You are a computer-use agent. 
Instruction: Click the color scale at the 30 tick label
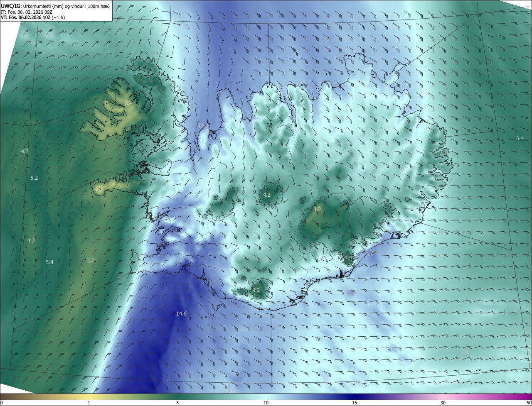tap(443, 403)
